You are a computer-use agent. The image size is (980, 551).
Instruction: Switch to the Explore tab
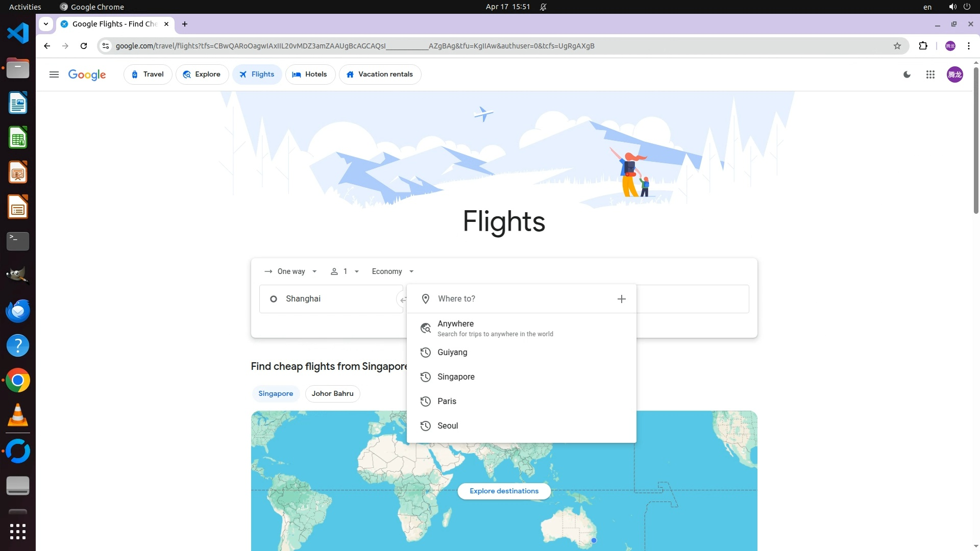coord(202,74)
